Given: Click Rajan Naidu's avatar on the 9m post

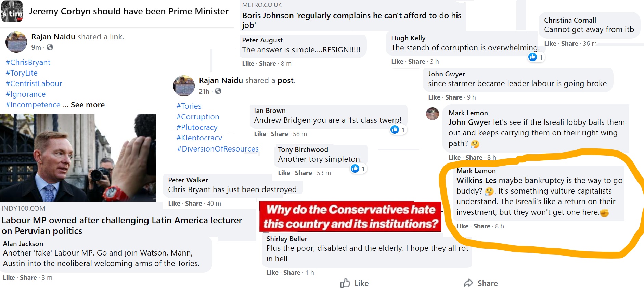Looking at the screenshot, I should tap(16, 42).
